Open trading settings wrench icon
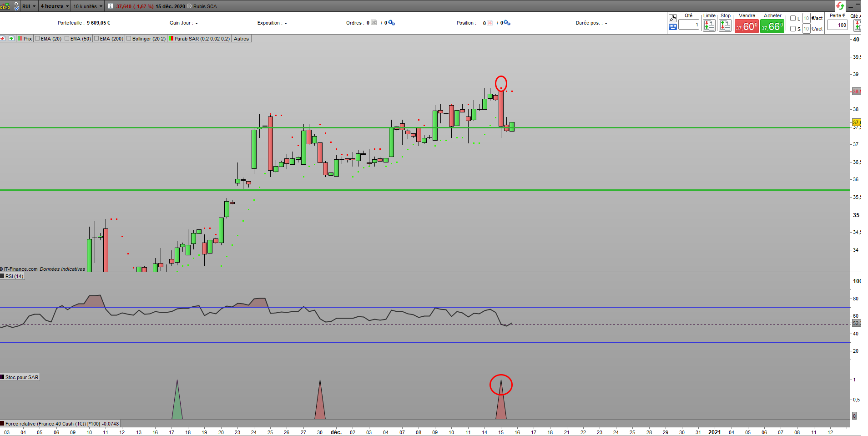 673,18
